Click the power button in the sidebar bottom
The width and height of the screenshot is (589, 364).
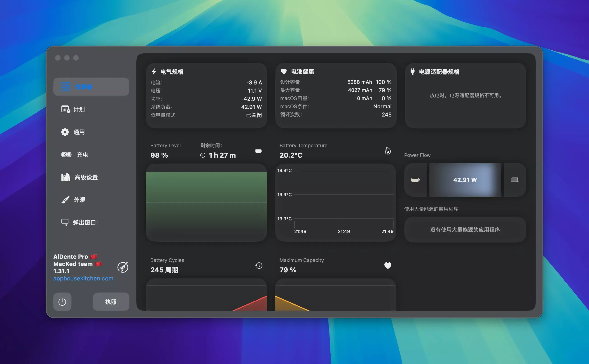tap(62, 302)
